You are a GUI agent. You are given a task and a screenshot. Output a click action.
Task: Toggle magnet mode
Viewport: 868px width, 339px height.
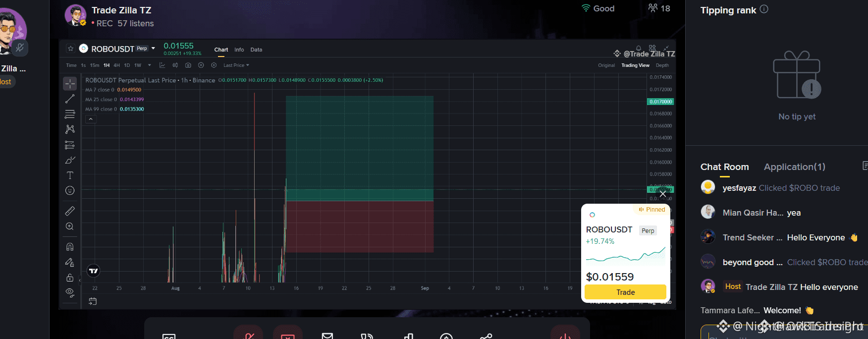point(70,247)
